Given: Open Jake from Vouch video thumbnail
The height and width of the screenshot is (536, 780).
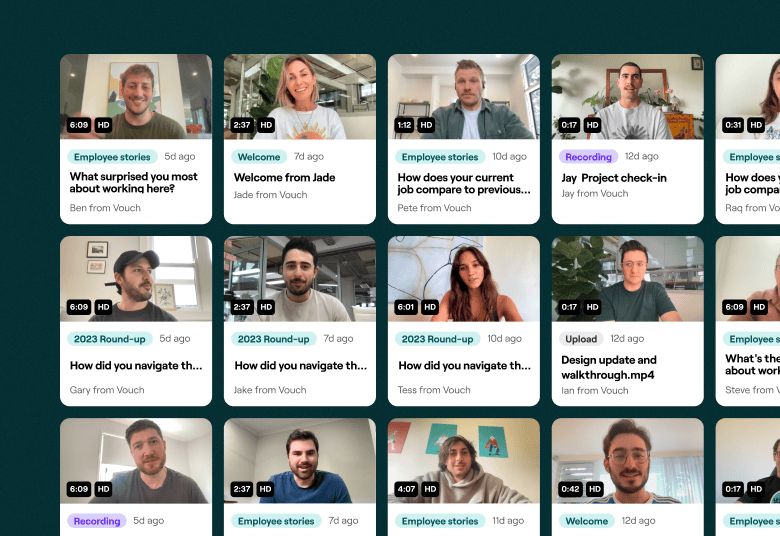Looking at the screenshot, I should 300,279.
